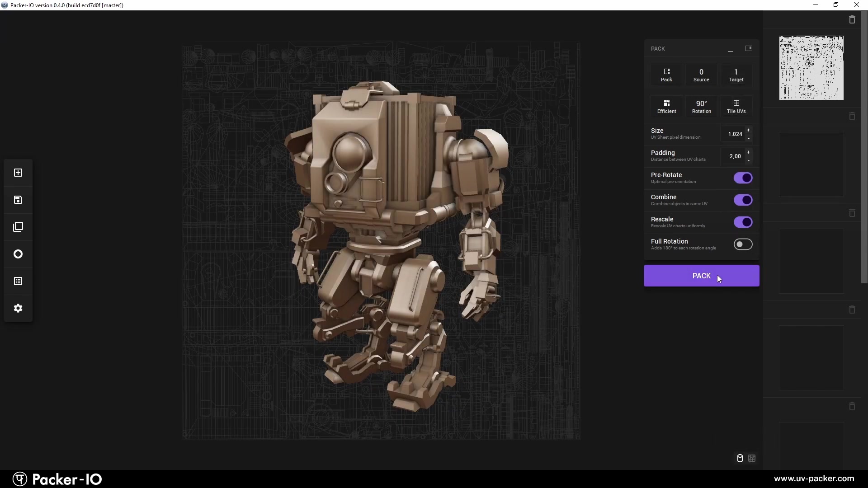Viewport: 868px width, 488px height.
Task: Select the layers panel sidebar icon
Action: 18,227
